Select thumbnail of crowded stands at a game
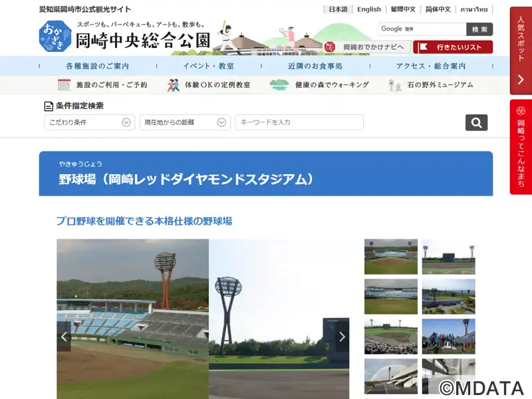532x399 pixels. click(x=391, y=336)
